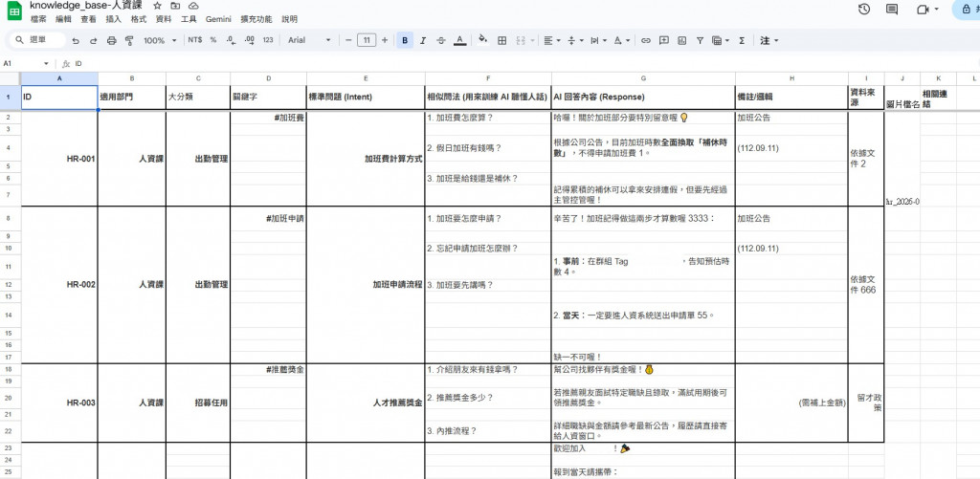Open the zoom 100% dropdown
980x479 pixels.
[162, 40]
